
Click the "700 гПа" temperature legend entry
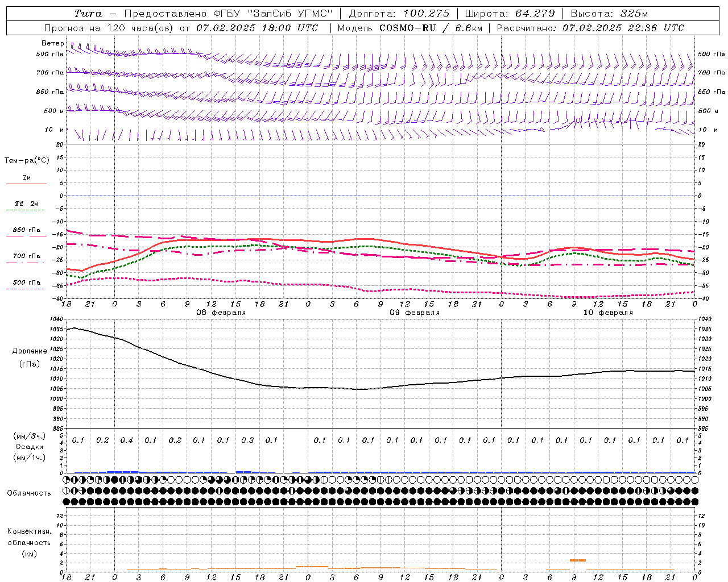[x=27, y=256]
